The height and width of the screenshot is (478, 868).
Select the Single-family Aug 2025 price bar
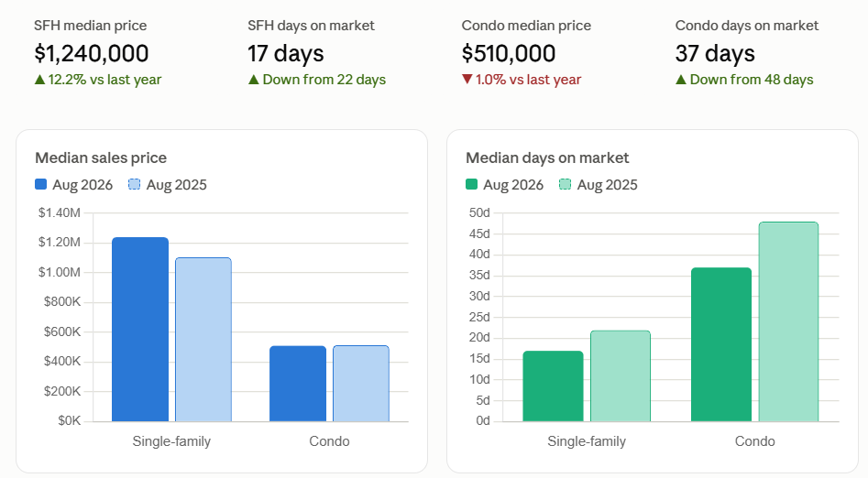(x=203, y=340)
